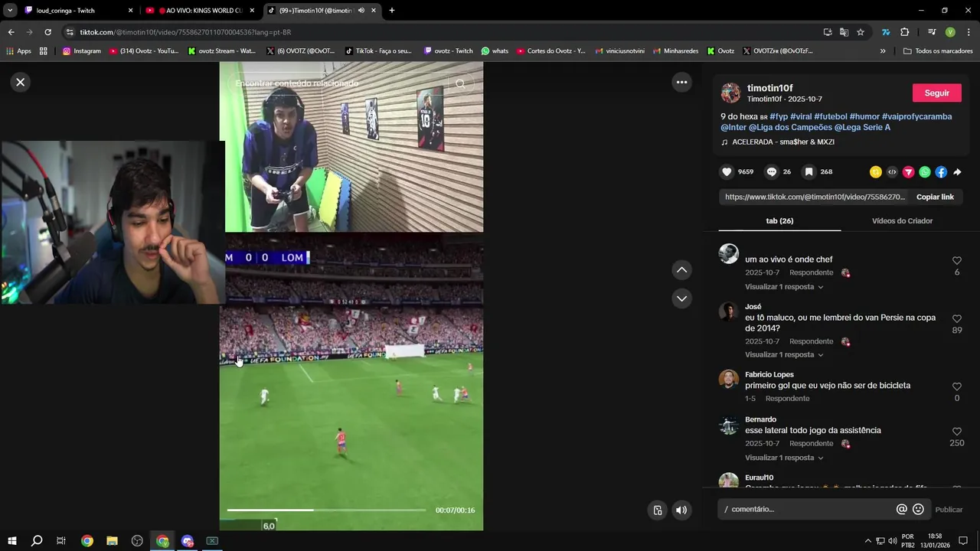Like Bernardo's comment with 250 likes
Screen dimensions: 980x551
click(957, 432)
